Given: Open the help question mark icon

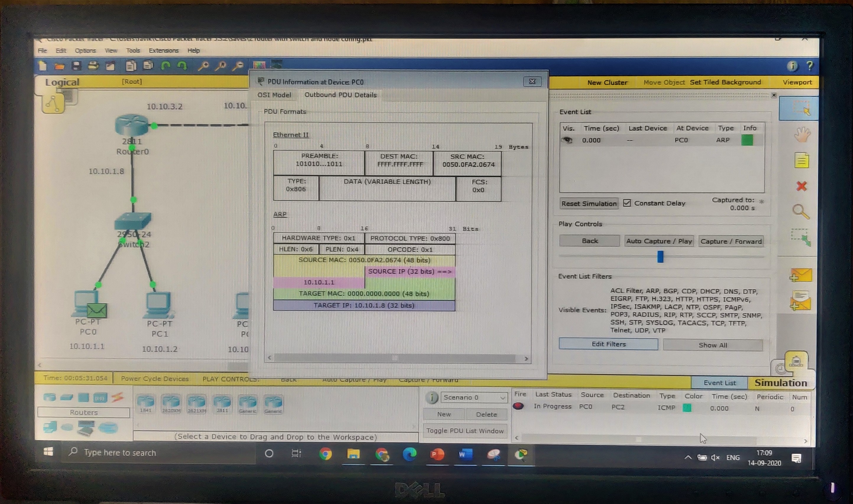Looking at the screenshot, I should click(810, 66).
